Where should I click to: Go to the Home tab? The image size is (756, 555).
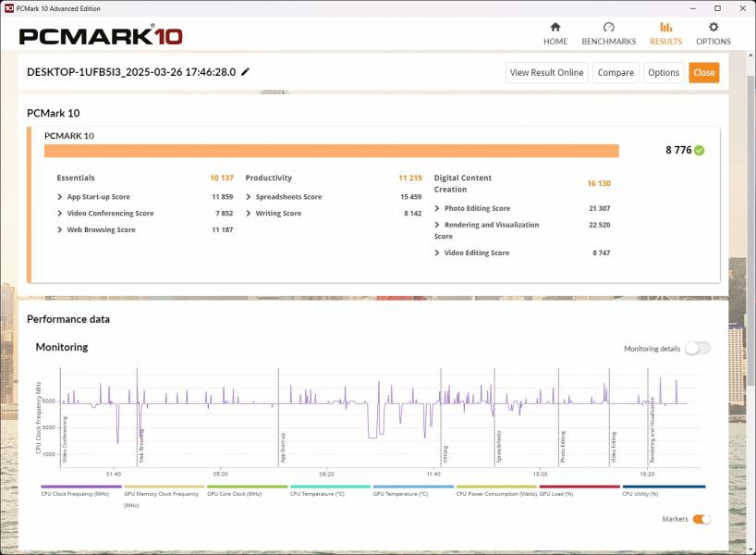pos(555,34)
